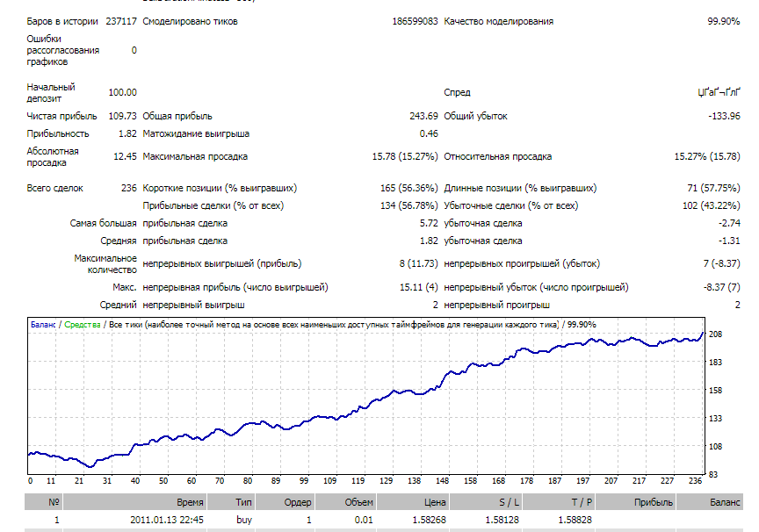The image size is (759, 532).
Task: Click the 'Смоделировано тиков' label
Action: tap(191, 21)
